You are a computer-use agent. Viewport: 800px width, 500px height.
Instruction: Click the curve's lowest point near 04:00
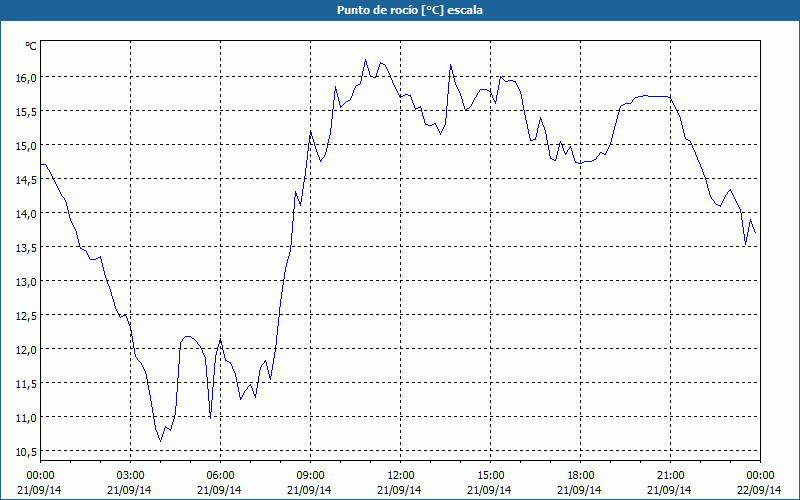[x=161, y=441]
